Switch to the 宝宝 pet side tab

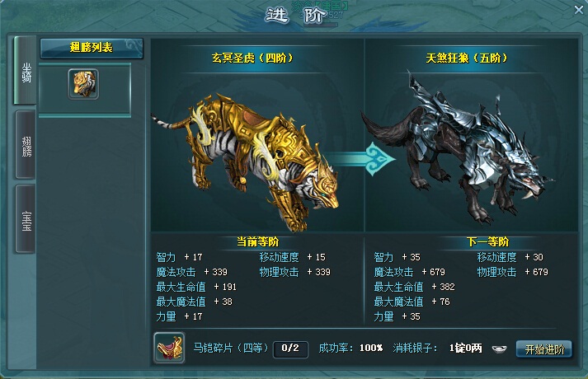26,219
